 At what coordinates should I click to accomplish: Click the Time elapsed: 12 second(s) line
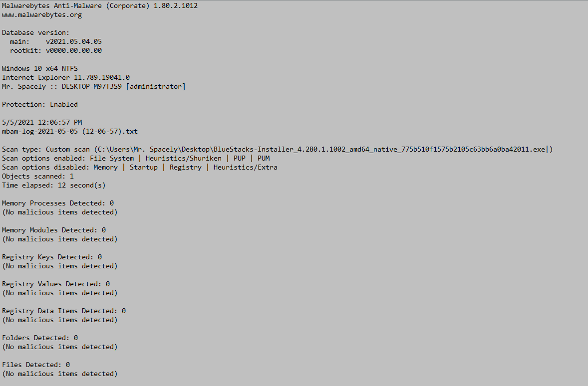(53, 186)
